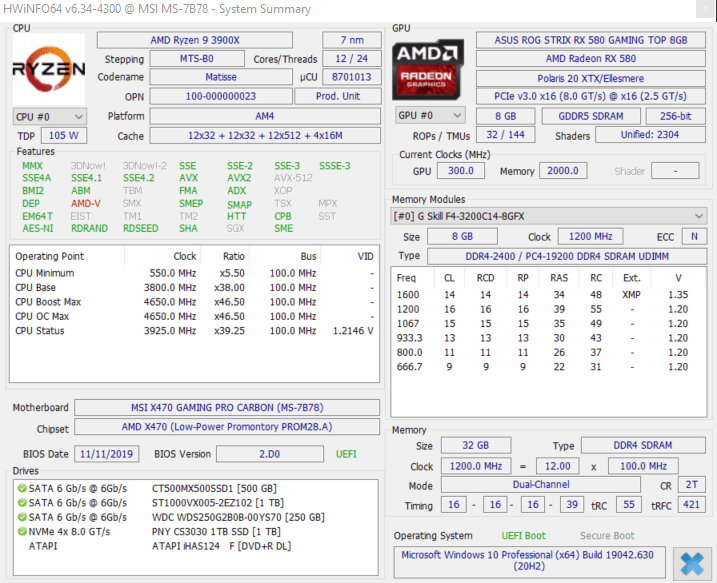Expand the G Skill memory module dropdown
Screen dimensions: 717x583
(x=549, y=216)
